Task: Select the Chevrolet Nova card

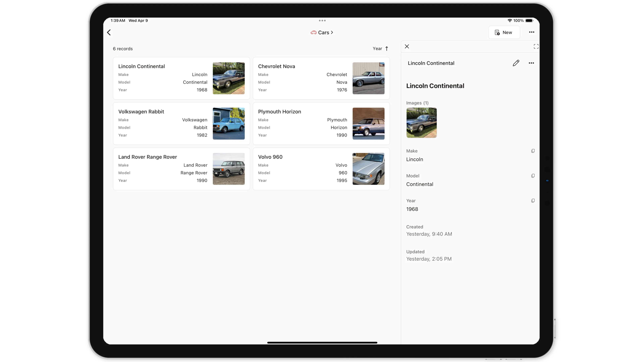Action: 321,78
